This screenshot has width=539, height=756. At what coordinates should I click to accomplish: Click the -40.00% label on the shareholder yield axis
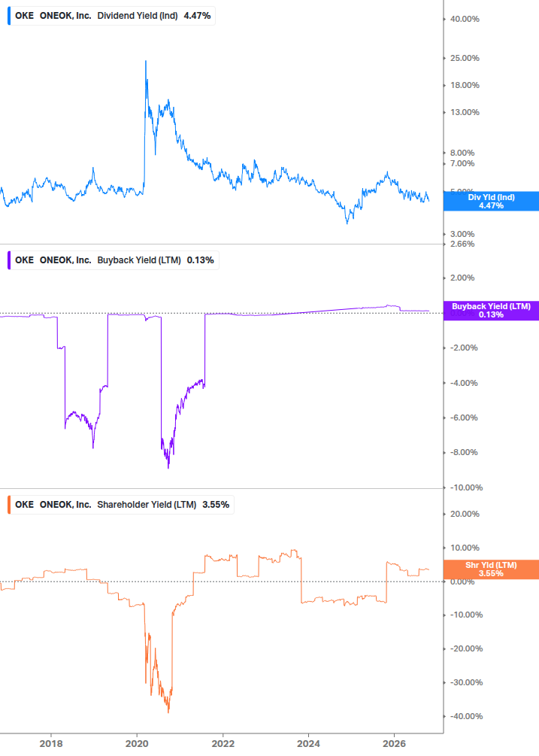coord(466,716)
